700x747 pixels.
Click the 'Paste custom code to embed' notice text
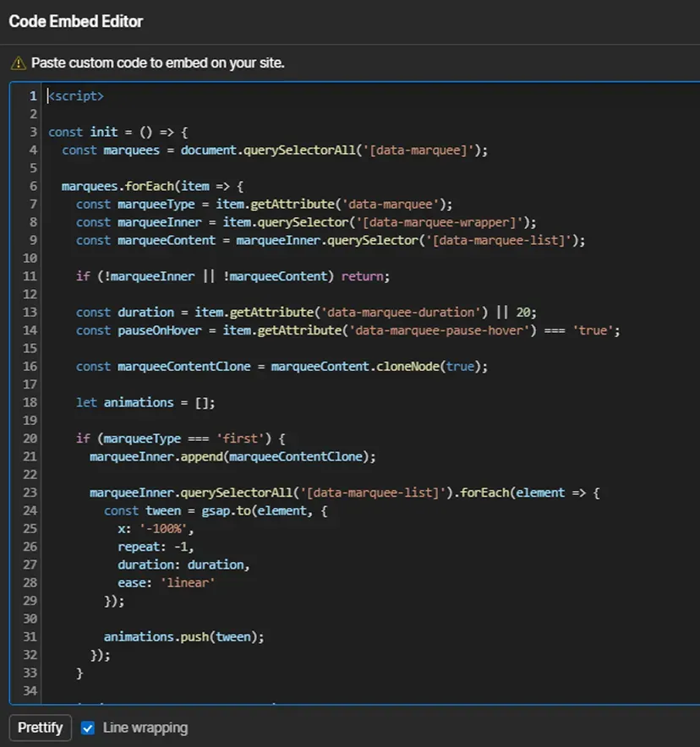click(x=158, y=63)
